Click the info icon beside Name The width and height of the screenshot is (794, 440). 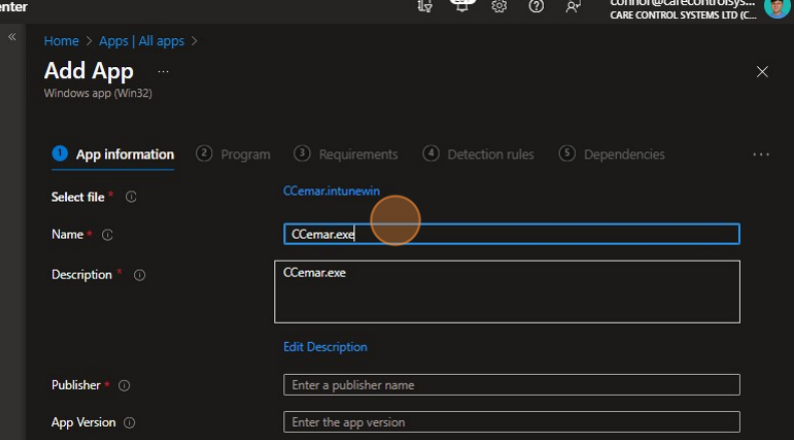108,235
